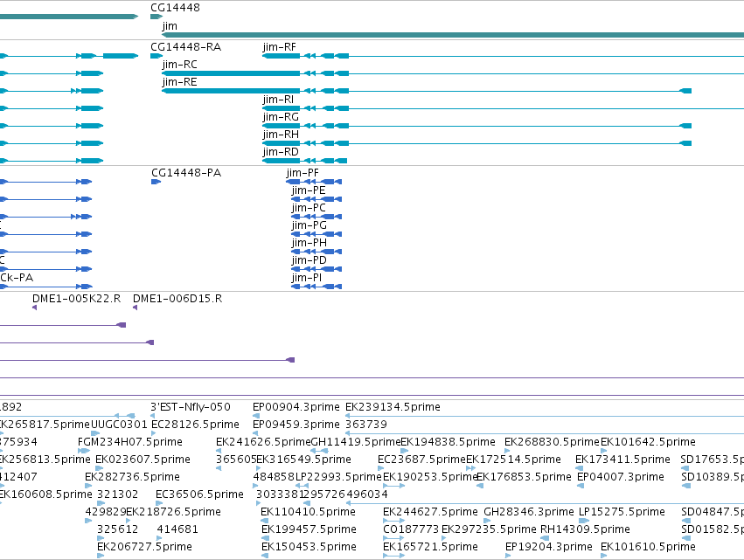This screenshot has width=744, height=560.
Task: Click the jim-RE transcript bar
Action: point(427,91)
